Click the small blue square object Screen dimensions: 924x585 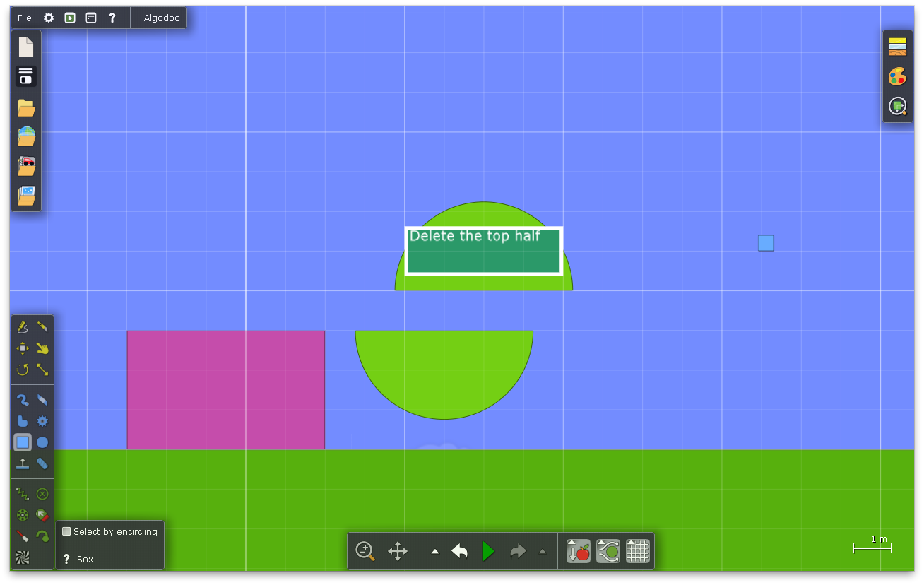[766, 243]
